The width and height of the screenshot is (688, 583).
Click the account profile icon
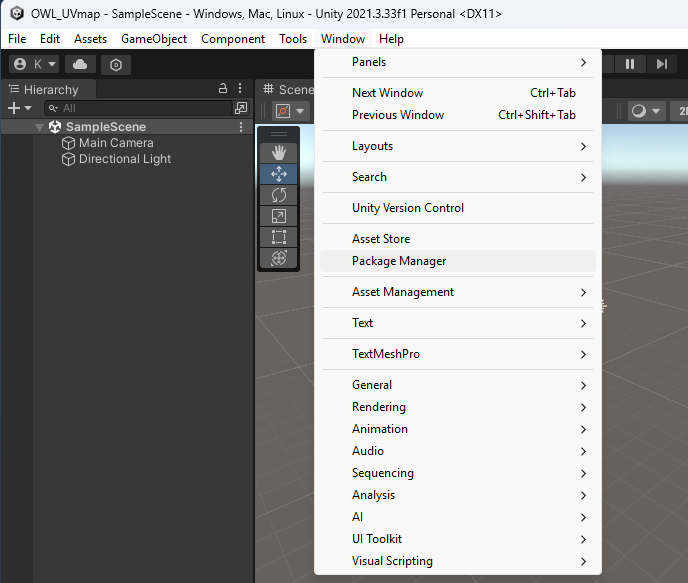(x=20, y=64)
